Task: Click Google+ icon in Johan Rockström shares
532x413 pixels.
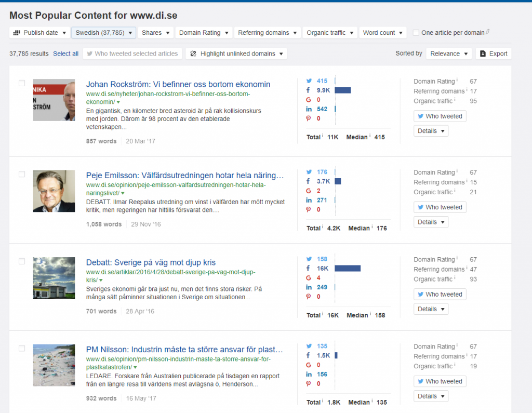Action: coord(309,100)
